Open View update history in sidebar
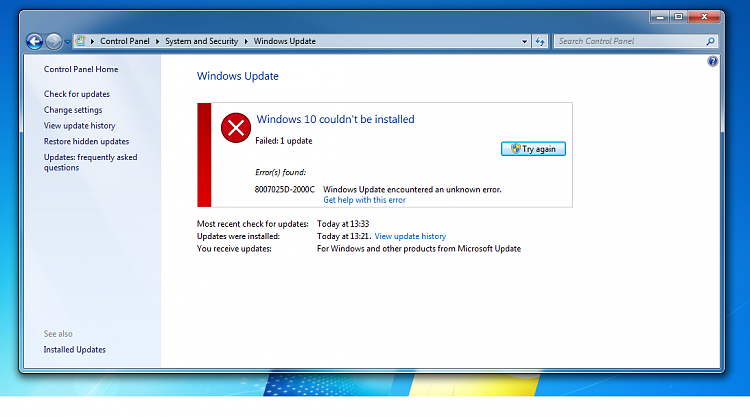 click(79, 126)
